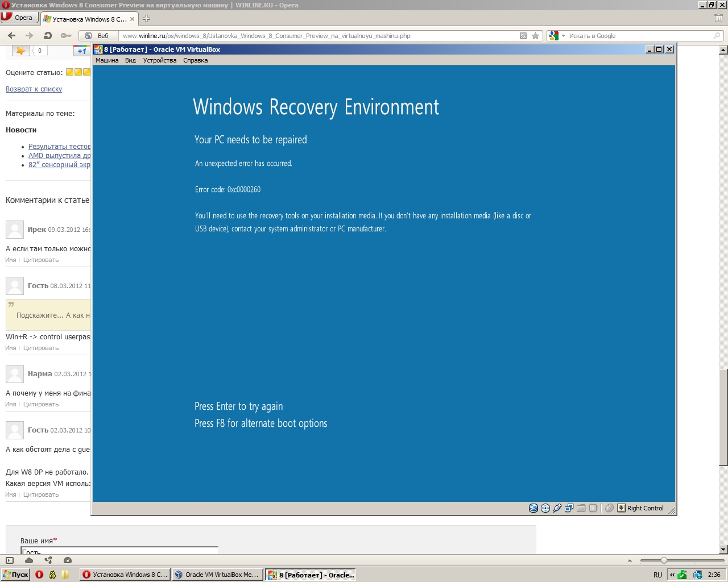The width and height of the screenshot is (728, 582).
Task: Open the Устройства menu in VirtualBox
Action: click(160, 60)
